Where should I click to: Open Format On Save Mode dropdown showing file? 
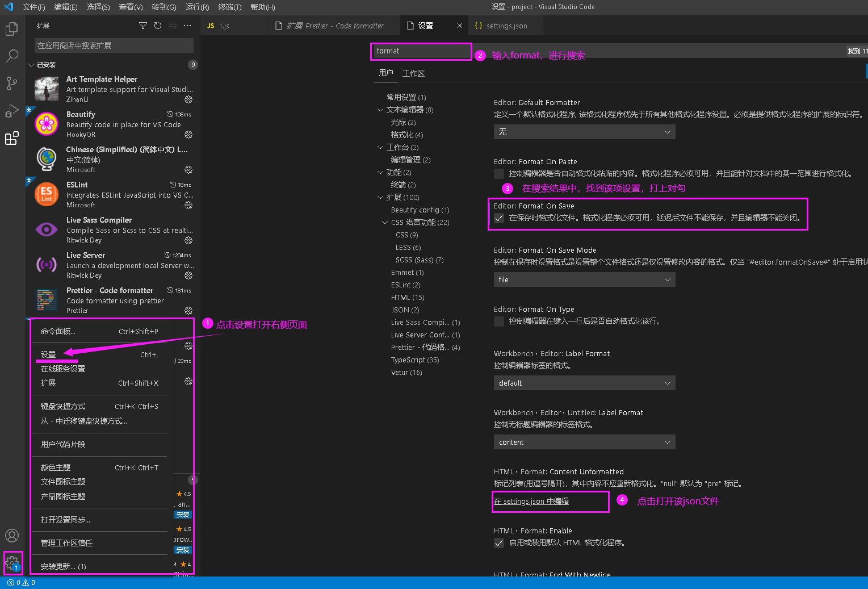(584, 279)
